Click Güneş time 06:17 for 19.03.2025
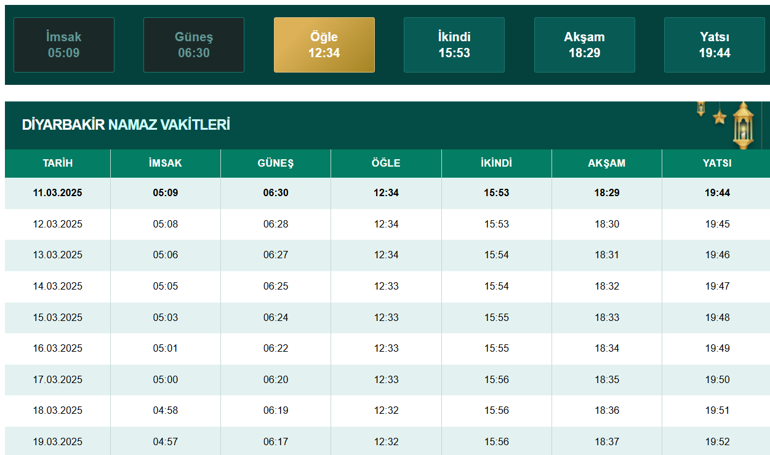Image resolution: width=770 pixels, height=455 pixels. tap(275, 441)
